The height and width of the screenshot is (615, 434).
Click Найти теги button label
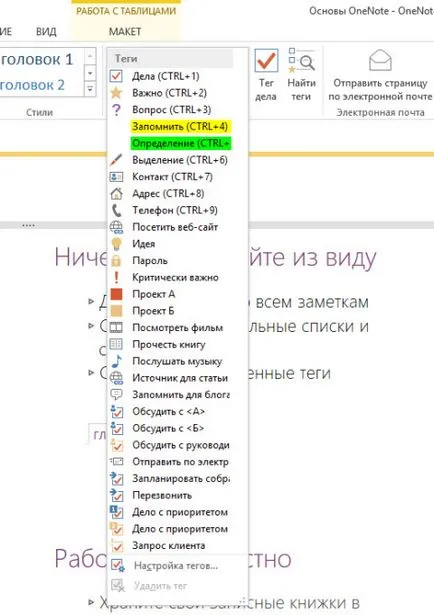(x=301, y=89)
